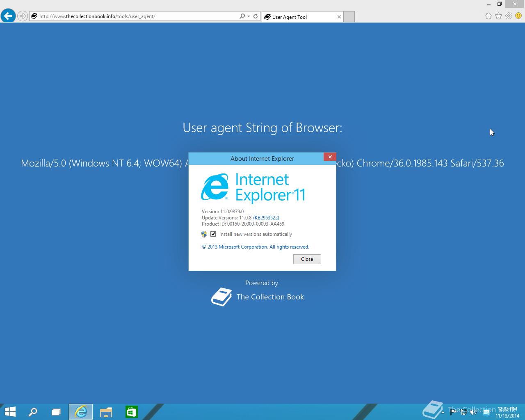Screen dimensions: 525x420
Task: Open Favorites with the star icon
Action: pos(498,16)
